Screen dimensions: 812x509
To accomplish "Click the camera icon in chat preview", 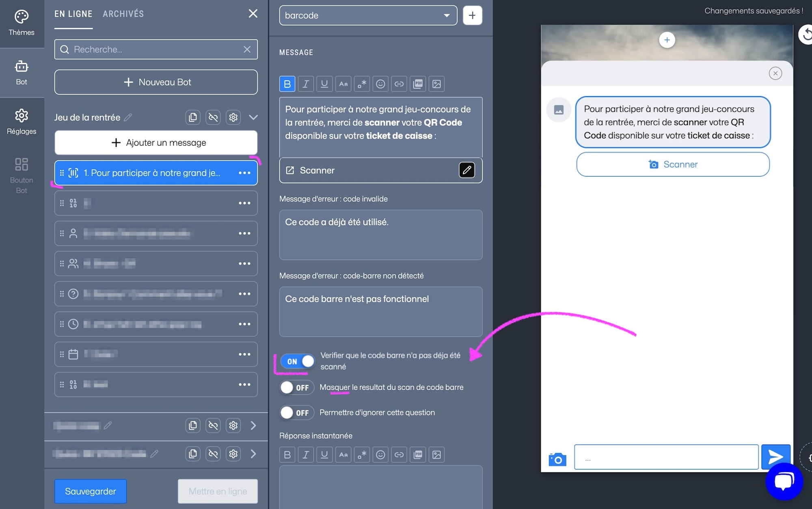I will point(557,459).
